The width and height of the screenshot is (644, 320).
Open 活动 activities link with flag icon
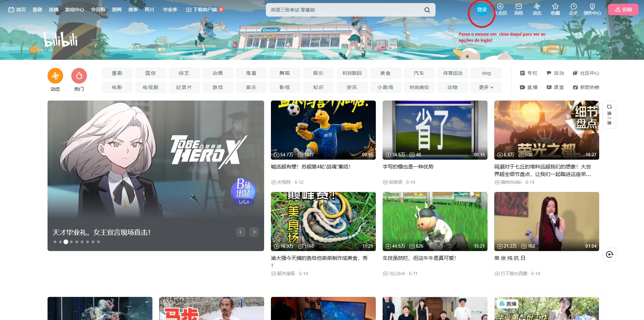click(x=555, y=73)
